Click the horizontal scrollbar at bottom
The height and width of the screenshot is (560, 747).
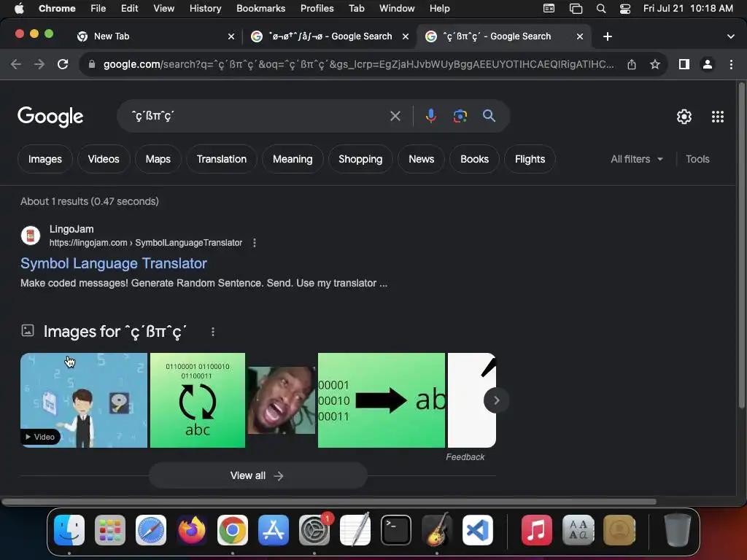(x=329, y=502)
